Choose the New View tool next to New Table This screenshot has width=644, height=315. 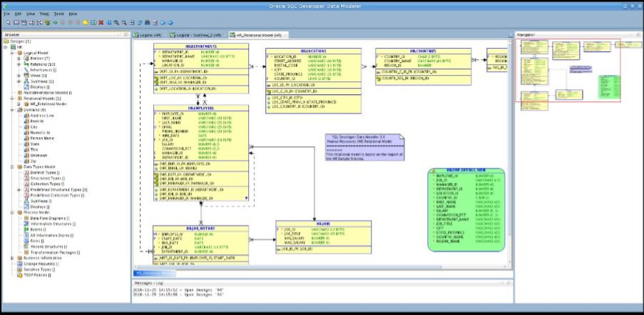[24, 23]
